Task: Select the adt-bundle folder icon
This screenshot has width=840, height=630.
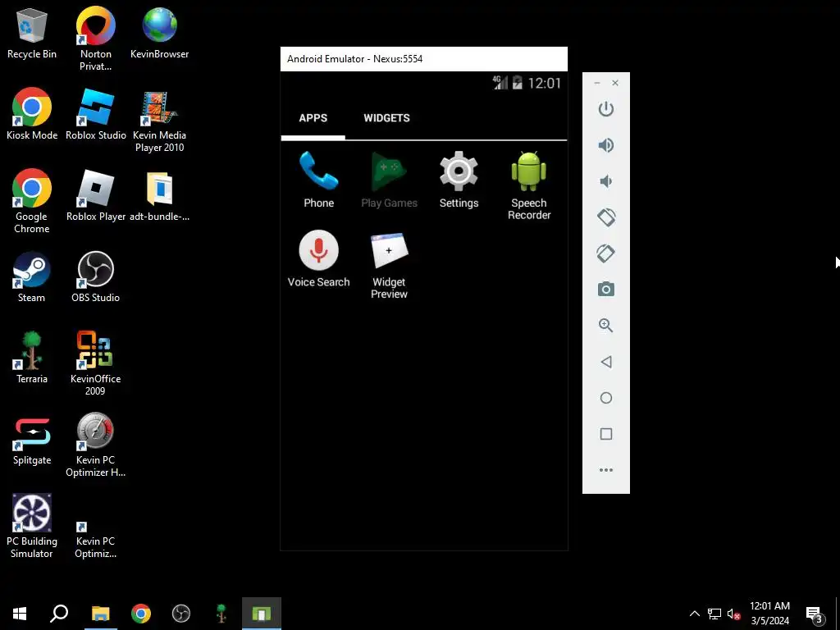Action: pos(159,195)
